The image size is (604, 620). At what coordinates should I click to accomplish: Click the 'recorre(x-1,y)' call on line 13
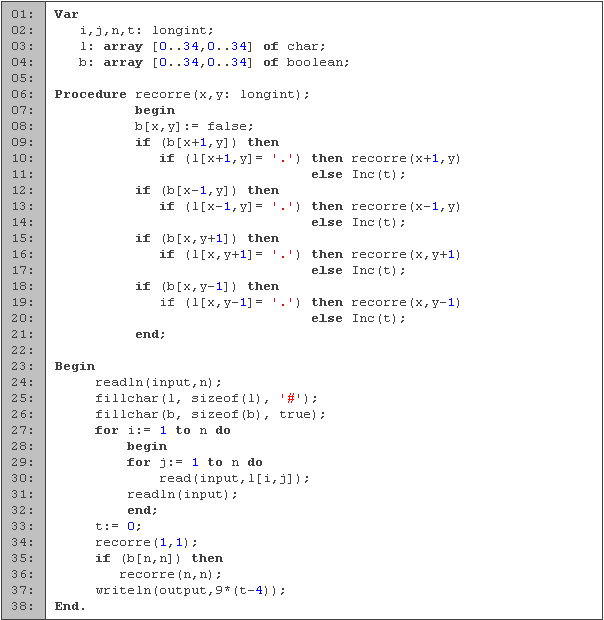(406, 206)
